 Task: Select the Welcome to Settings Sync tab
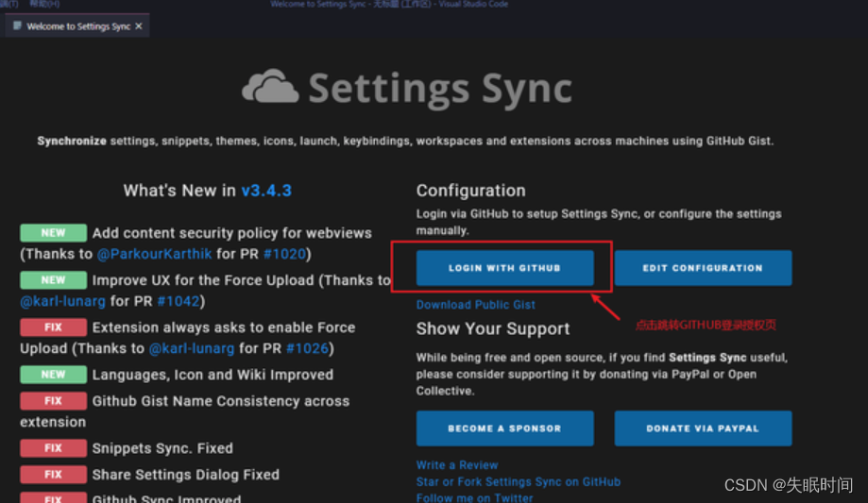coord(77,26)
